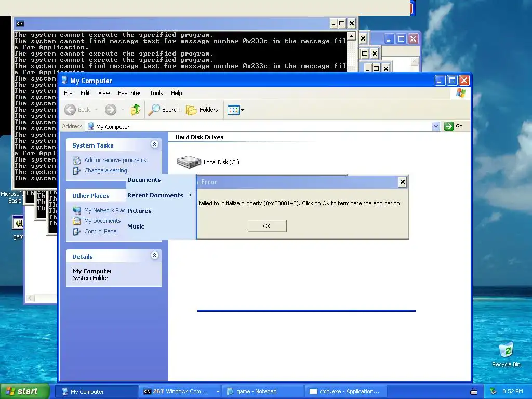Click the Control Panel icon in sidebar
The width and height of the screenshot is (532, 399).
pos(77,231)
